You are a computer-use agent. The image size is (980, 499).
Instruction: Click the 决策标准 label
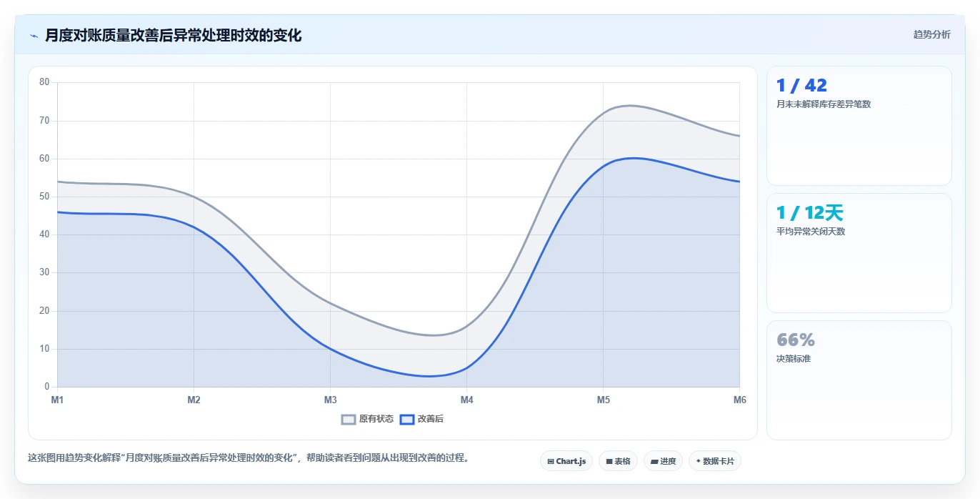point(794,358)
